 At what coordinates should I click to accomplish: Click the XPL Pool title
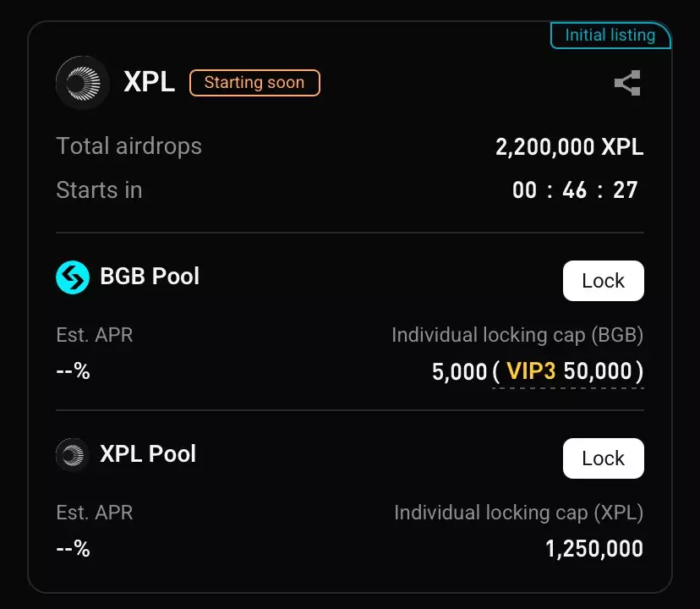[148, 454]
